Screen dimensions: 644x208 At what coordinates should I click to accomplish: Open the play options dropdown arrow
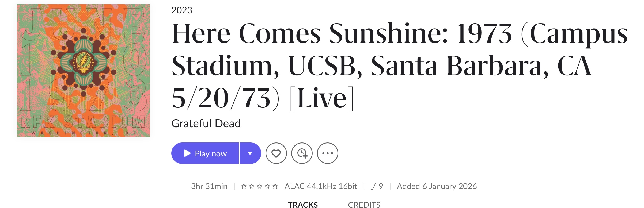(250, 153)
